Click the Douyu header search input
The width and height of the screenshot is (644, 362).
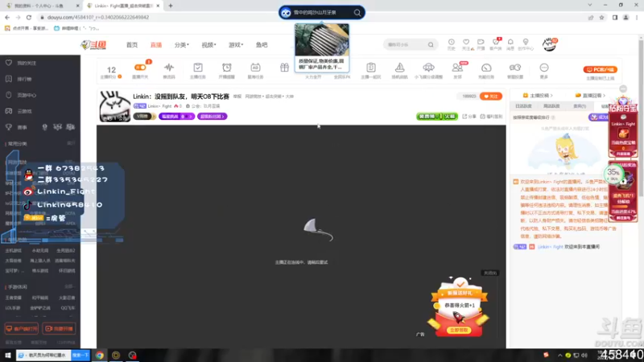click(406, 45)
